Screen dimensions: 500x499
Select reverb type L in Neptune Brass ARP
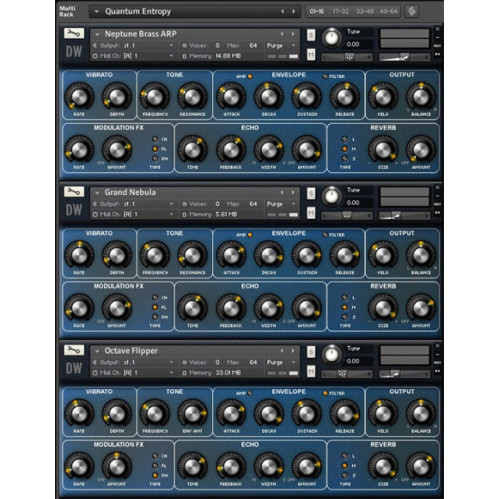coord(345,139)
